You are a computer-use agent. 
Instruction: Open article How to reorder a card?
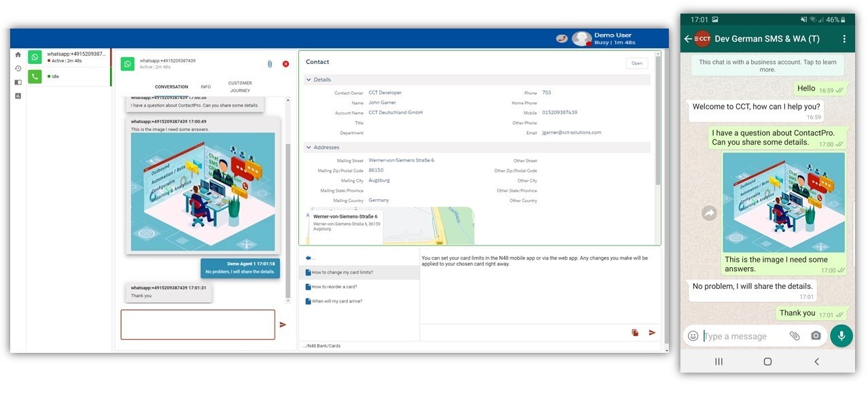(360, 286)
